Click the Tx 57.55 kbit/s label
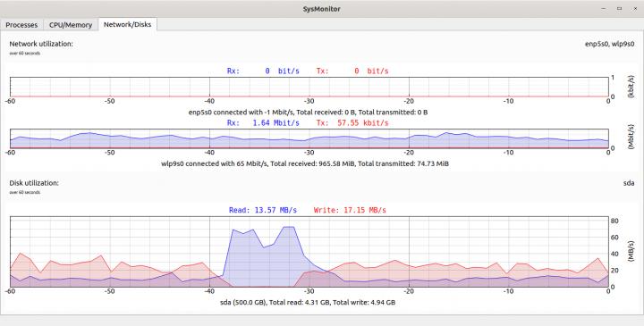 pos(352,122)
